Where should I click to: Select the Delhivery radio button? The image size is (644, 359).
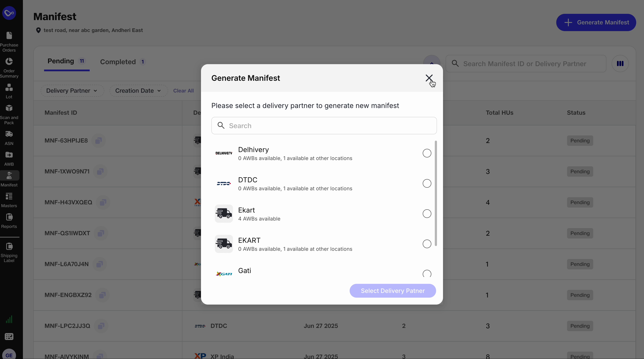pyautogui.click(x=427, y=153)
